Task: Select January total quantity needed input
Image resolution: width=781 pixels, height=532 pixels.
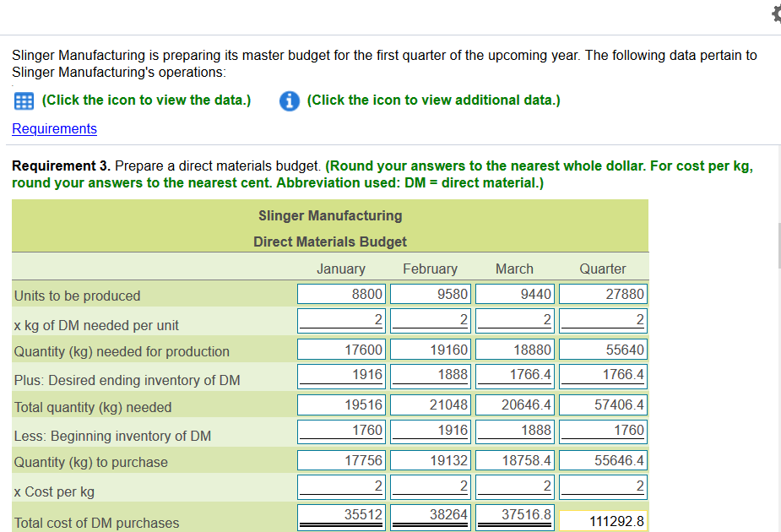Action: tap(341, 404)
